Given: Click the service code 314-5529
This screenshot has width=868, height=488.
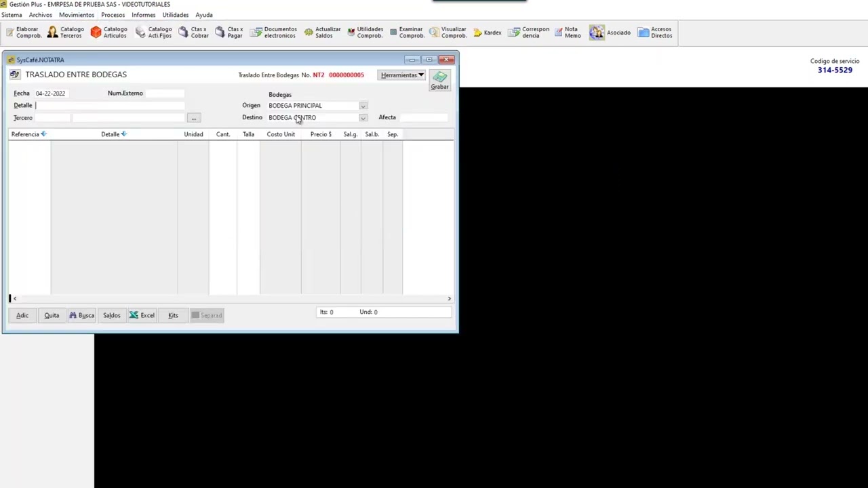Looking at the screenshot, I should click(835, 70).
